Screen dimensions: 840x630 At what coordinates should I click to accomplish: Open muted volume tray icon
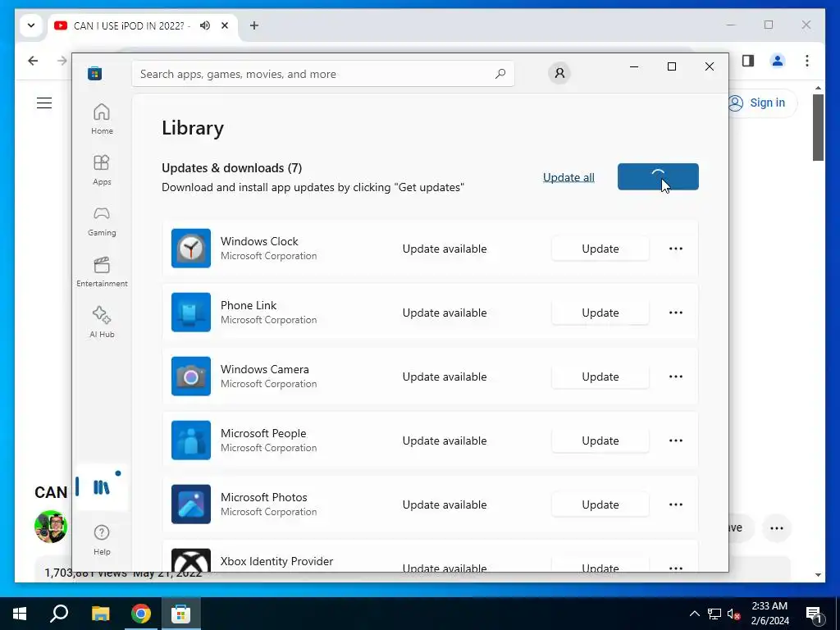[734, 614]
